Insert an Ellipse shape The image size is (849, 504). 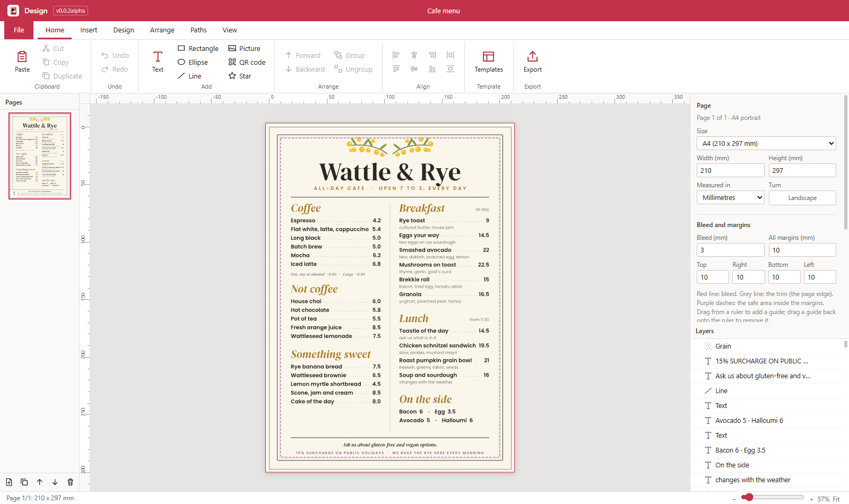[193, 62]
